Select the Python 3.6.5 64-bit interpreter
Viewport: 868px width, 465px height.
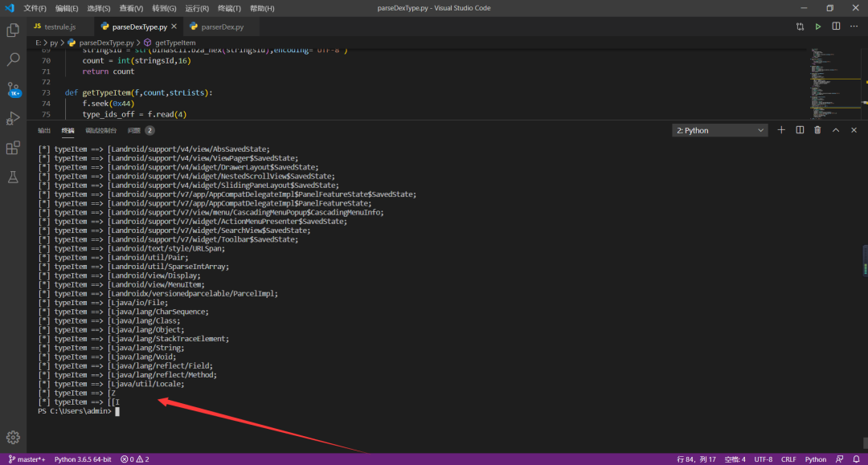(x=83, y=459)
